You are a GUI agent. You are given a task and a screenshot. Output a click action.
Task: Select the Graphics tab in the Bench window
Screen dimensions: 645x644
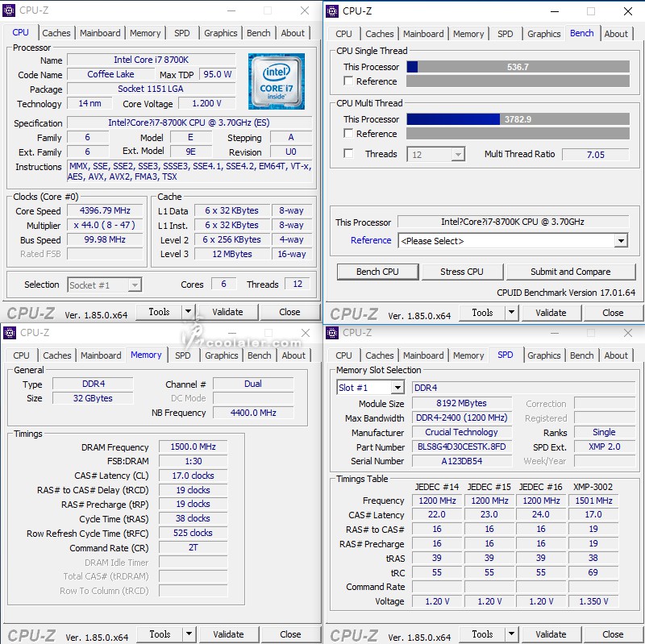[x=543, y=34]
